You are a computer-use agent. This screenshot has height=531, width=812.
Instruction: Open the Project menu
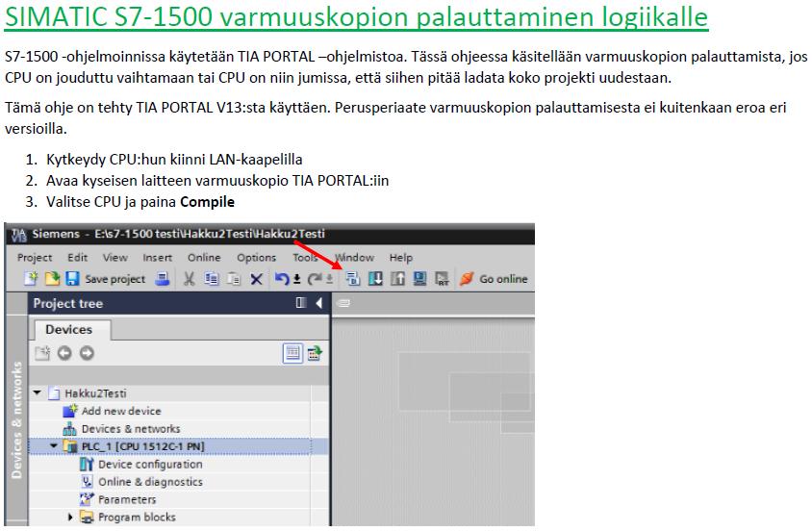coord(35,257)
